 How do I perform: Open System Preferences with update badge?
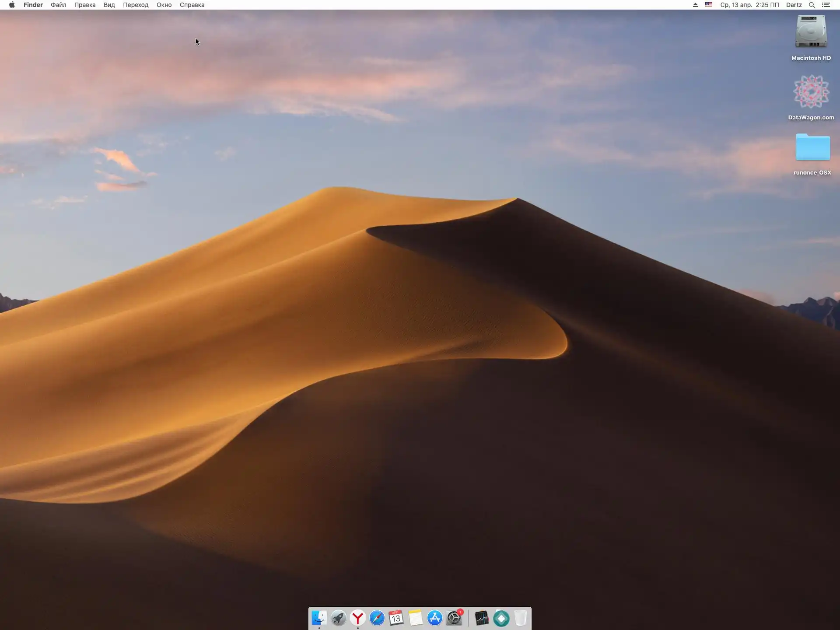click(x=454, y=618)
